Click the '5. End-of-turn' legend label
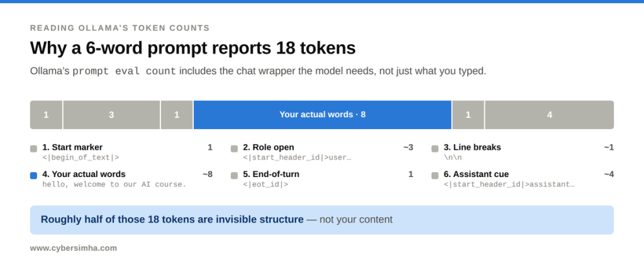This screenshot has height=269, width=644. coord(271,175)
